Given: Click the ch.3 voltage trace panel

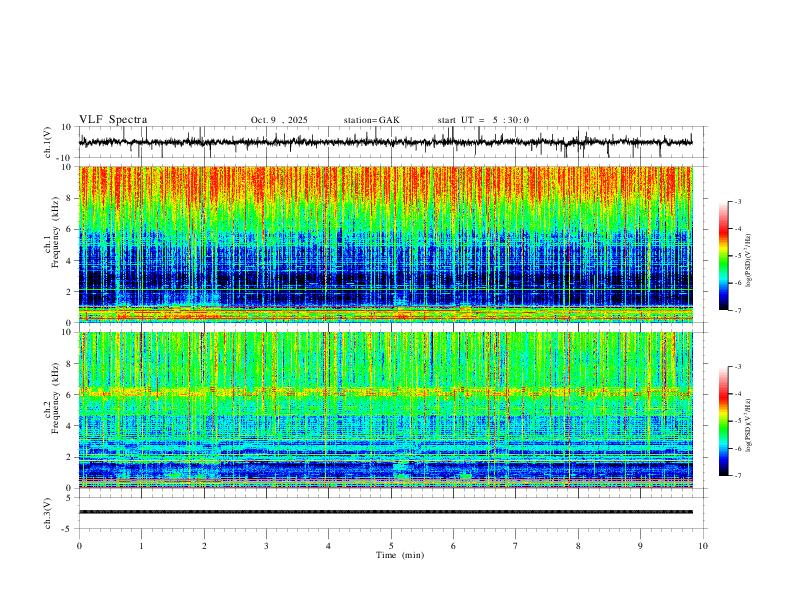Looking at the screenshot, I should (391, 513).
